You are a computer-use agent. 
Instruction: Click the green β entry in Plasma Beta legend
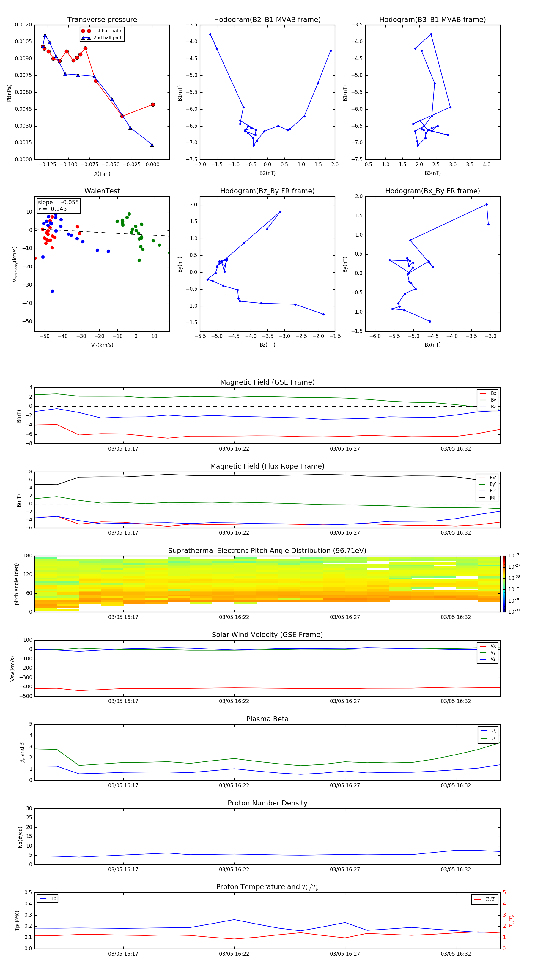tap(489, 739)
